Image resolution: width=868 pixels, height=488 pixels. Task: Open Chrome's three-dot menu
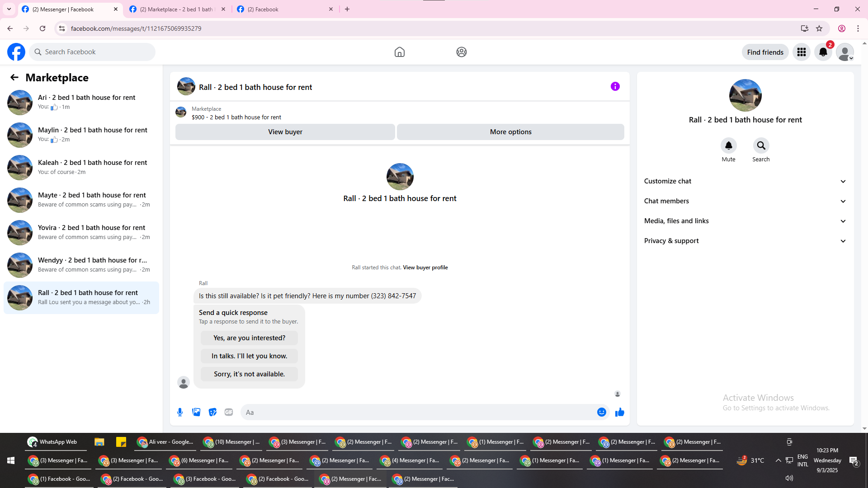pyautogui.click(x=858, y=28)
